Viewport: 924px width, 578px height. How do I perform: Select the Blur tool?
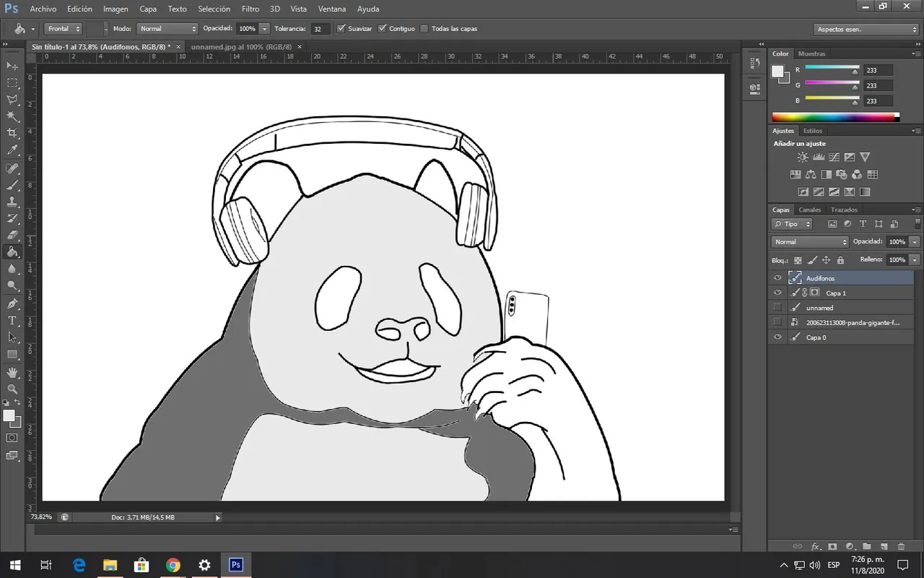[x=12, y=269]
